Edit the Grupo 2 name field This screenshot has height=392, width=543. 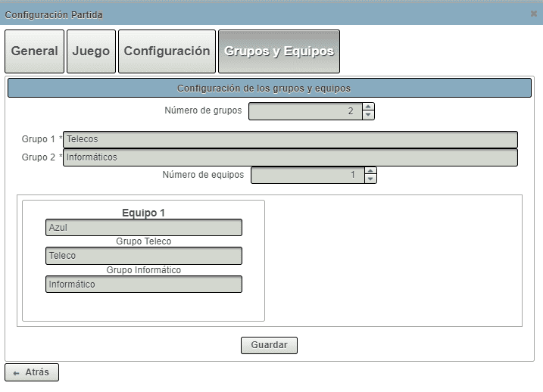tap(290, 157)
